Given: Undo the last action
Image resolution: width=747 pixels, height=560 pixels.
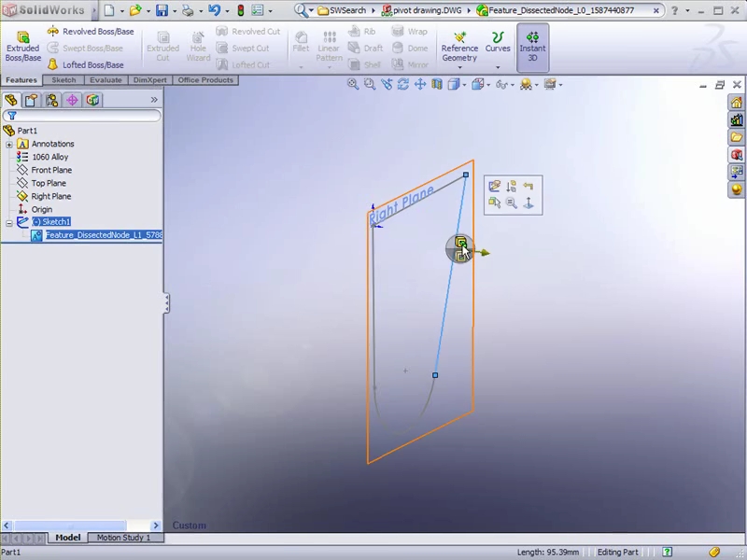Looking at the screenshot, I should pos(214,10).
